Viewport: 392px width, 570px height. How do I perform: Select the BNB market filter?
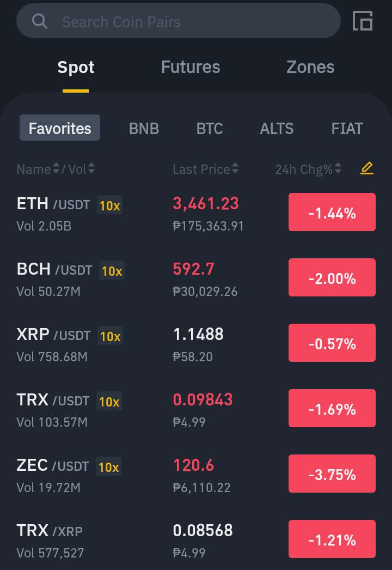144,128
